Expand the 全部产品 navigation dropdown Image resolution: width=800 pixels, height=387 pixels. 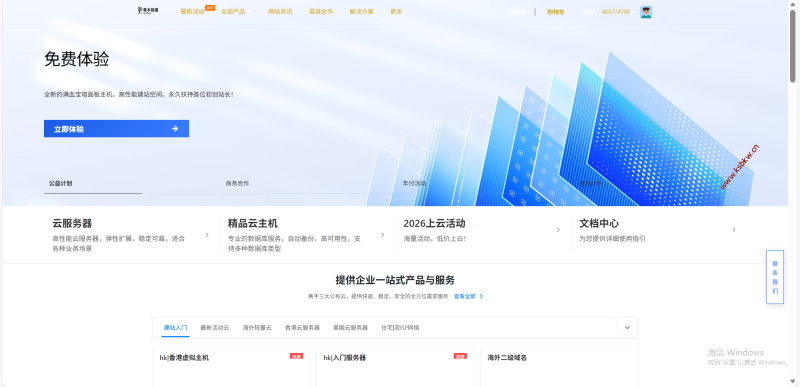[x=233, y=12]
